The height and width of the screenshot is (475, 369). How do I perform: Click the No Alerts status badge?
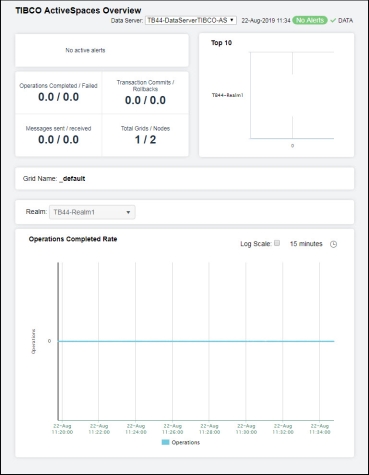coord(310,20)
